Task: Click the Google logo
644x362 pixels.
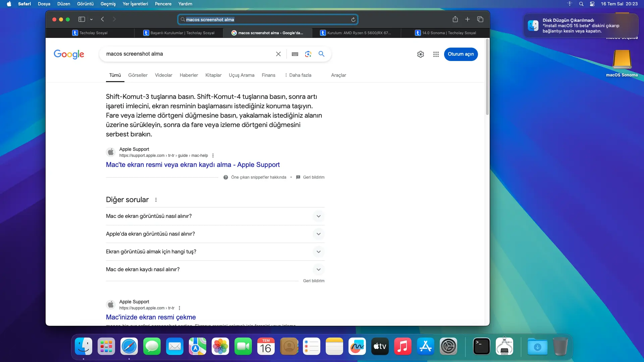Action: coord(69,54)
